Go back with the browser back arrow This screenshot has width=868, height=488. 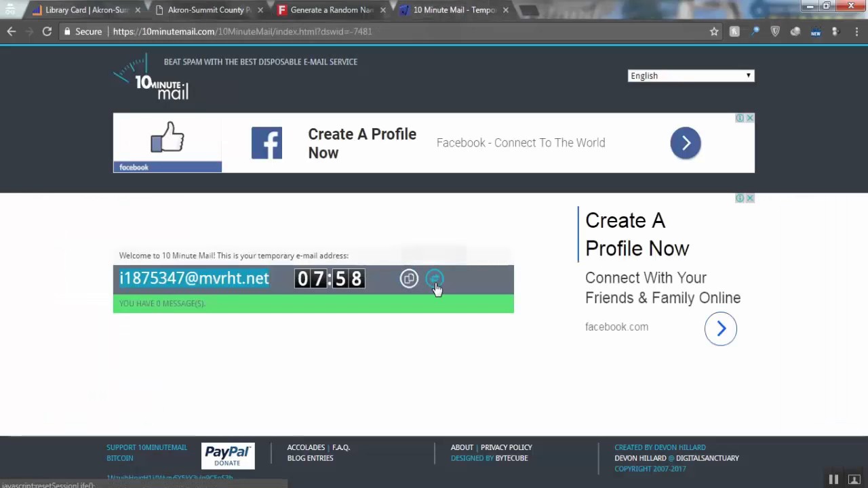click(12, 31)
